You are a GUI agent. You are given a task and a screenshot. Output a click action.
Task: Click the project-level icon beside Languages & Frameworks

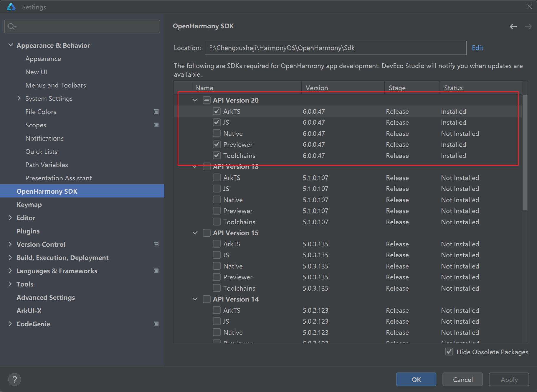(x=156, y=271)
